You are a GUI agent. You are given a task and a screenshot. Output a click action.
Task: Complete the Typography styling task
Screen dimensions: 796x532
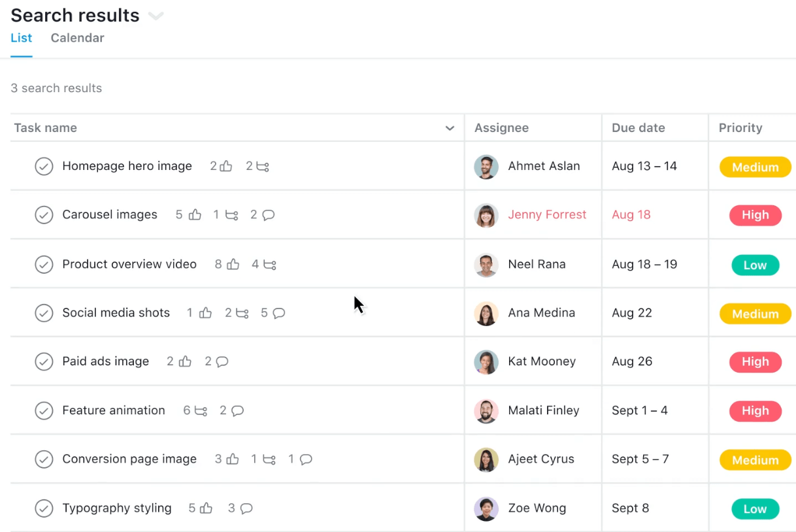(x=44, y=508)
